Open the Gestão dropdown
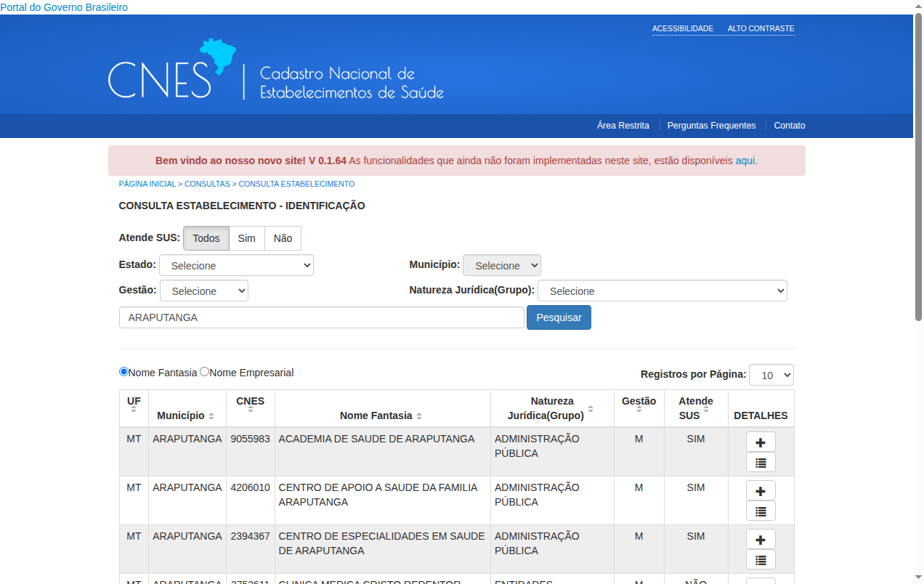 point(204,291)
